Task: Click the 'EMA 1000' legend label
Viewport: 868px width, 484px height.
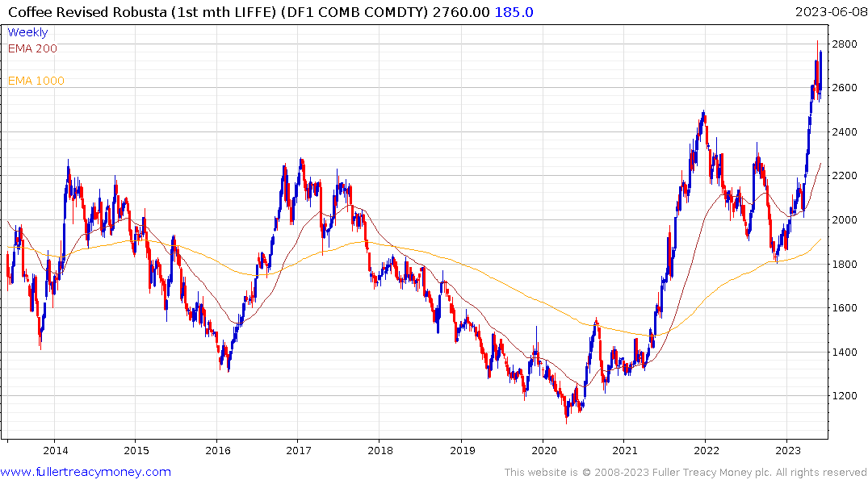Action: point(36,81)
